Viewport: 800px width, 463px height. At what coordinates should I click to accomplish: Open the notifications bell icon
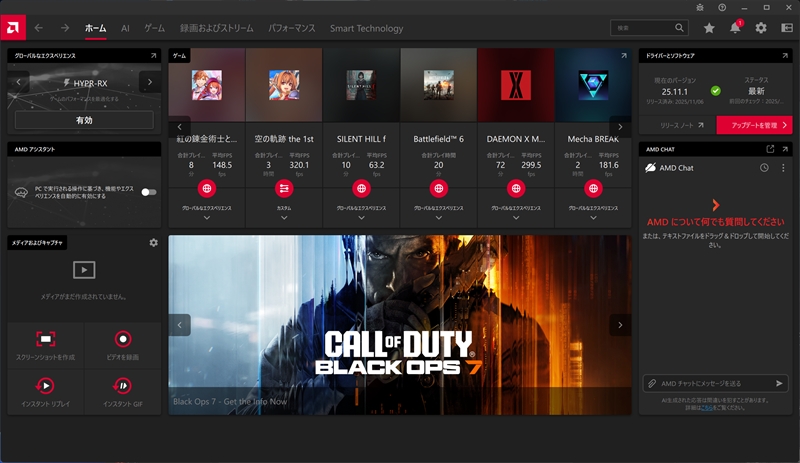click(x=735, y=29)
